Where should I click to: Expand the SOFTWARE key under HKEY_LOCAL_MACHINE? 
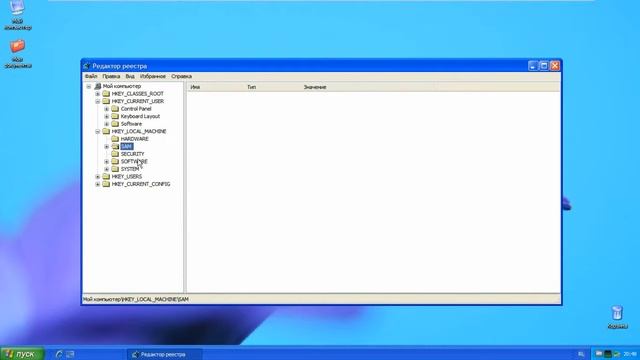(x=107, y=162)
